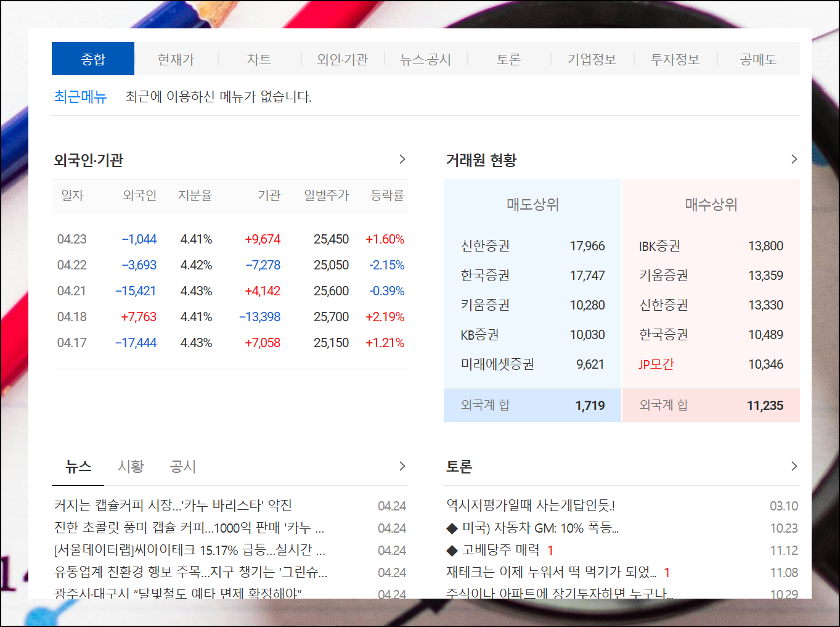
Task: Click the 일별주가 column header
Action: [x=327, y=195]
